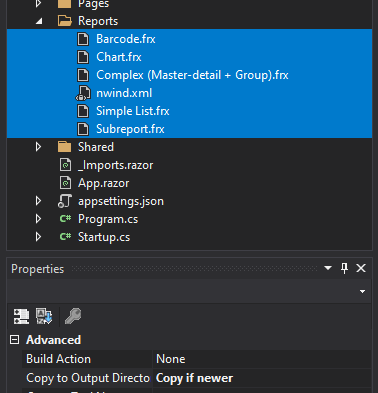Expand the Pages folder arrow
This screenshot has height=393, width=378.
click(38, 3)
